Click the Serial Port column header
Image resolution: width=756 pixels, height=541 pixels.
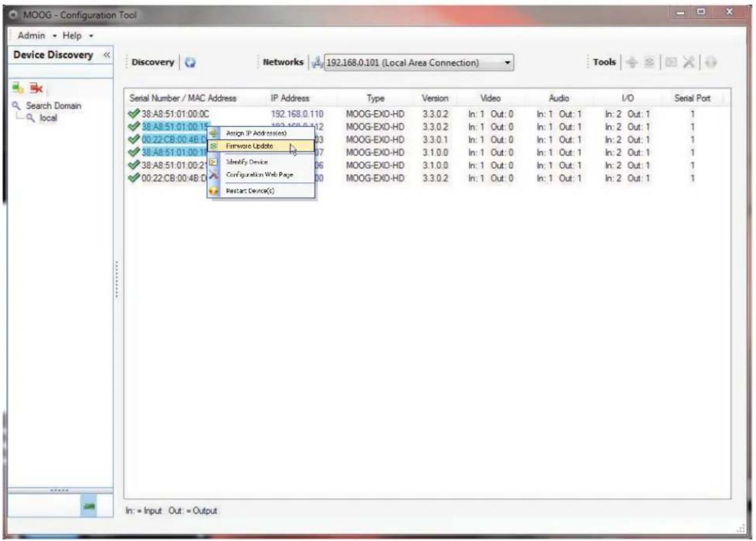click(x=692, y=98)
